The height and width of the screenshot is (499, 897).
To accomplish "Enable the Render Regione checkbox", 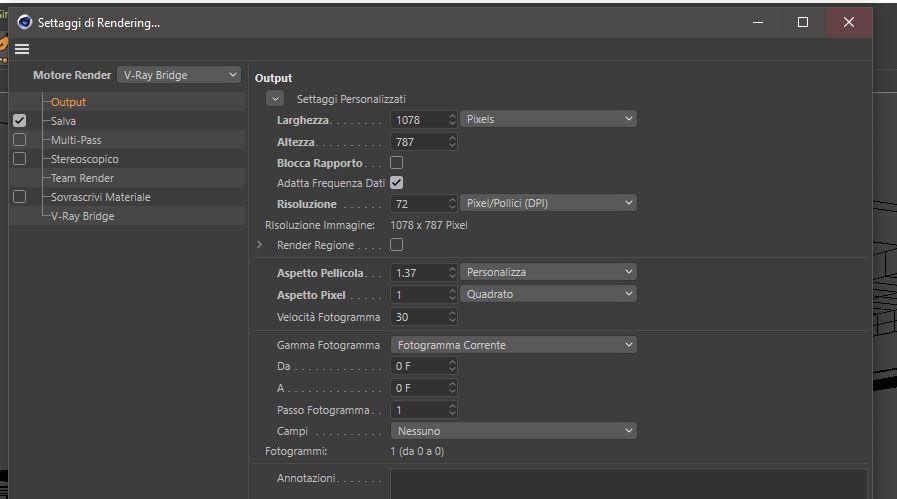I will click(396, 245).
